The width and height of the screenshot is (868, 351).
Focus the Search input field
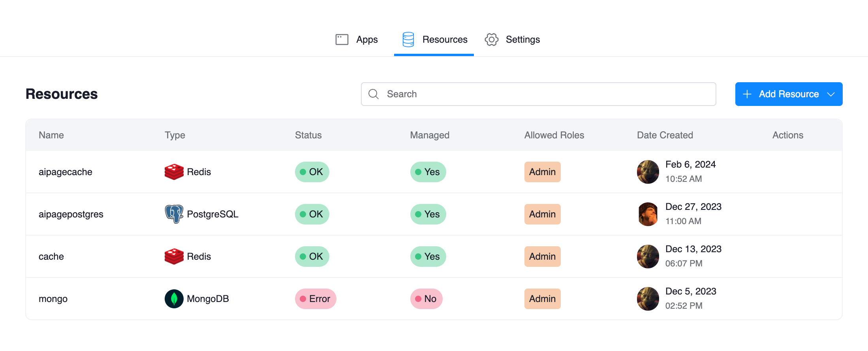pos(545,94)
